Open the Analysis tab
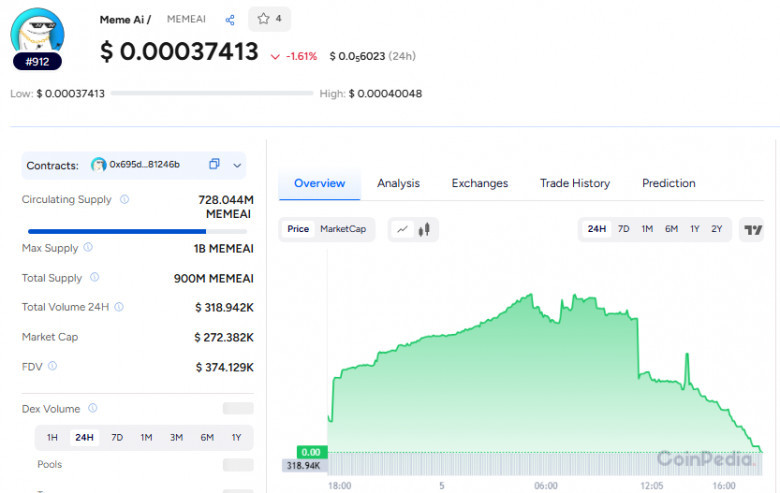 398,183
